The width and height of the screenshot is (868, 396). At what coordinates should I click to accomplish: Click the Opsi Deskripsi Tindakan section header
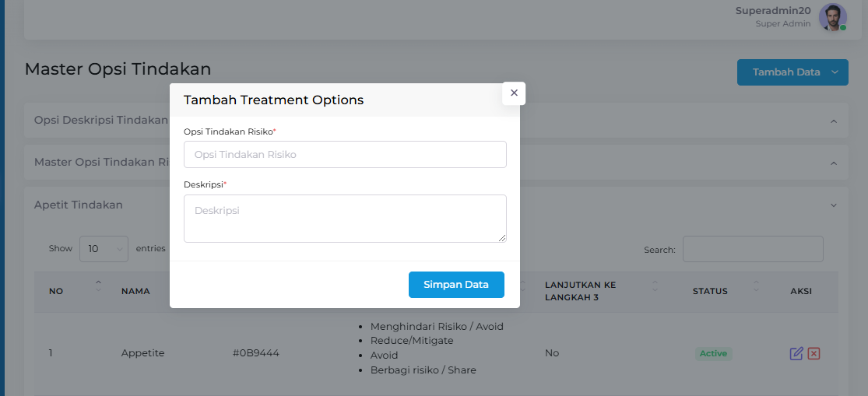click(x=101, y=121)
